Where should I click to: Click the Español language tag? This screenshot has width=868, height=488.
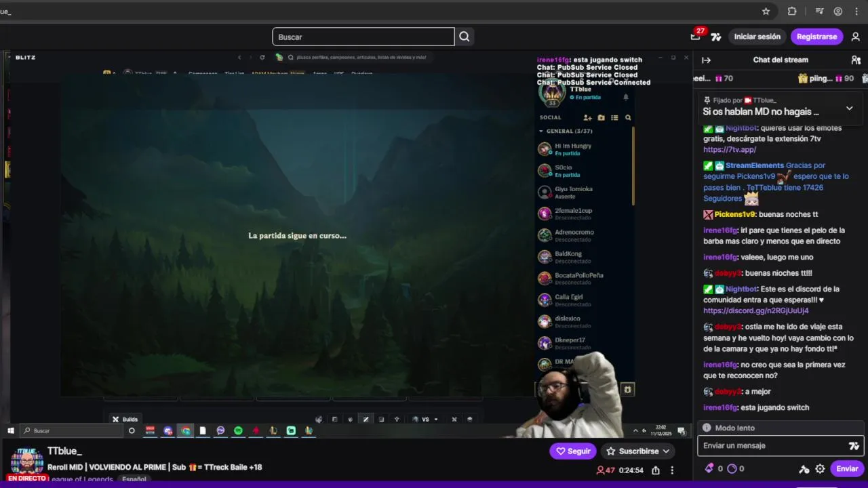(134, 479)
